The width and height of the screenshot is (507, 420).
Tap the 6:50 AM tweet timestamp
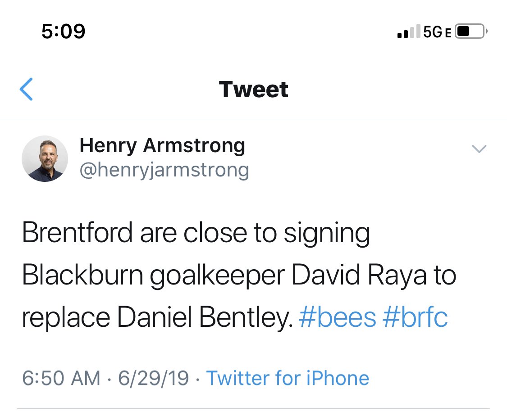point(61,378)
